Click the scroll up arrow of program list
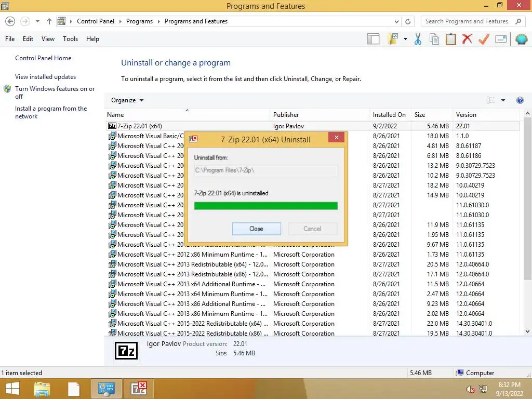The height and width of the screenshot is (399, 532). 527,114
